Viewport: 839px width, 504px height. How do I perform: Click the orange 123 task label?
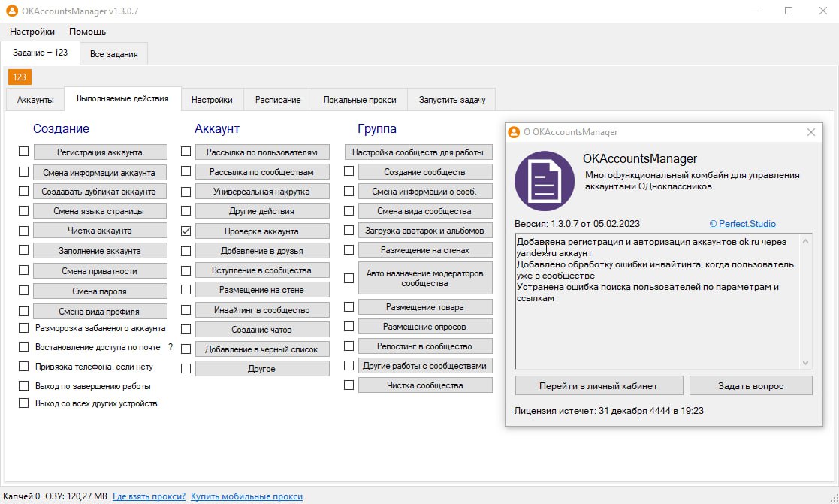tap(20, 77)
